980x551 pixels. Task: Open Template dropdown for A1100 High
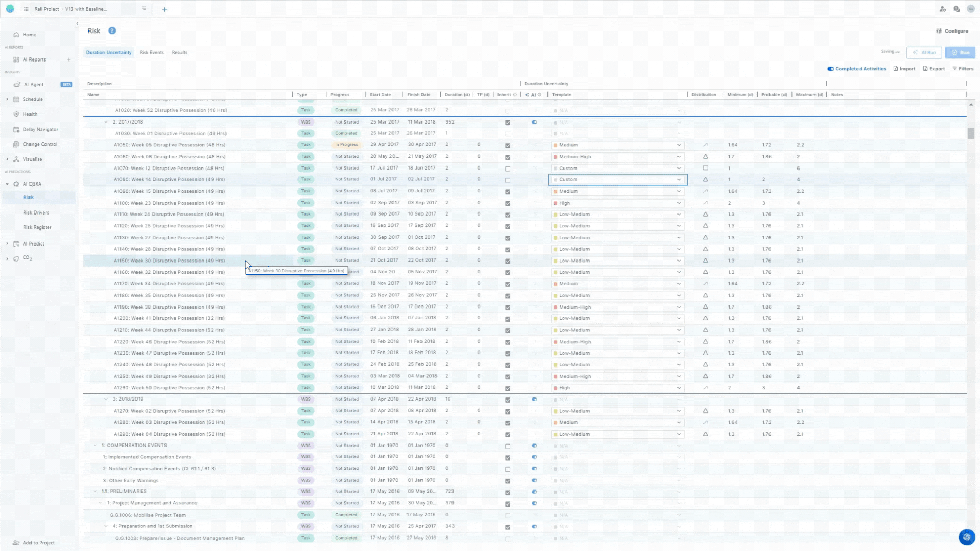tap(617, 203)
